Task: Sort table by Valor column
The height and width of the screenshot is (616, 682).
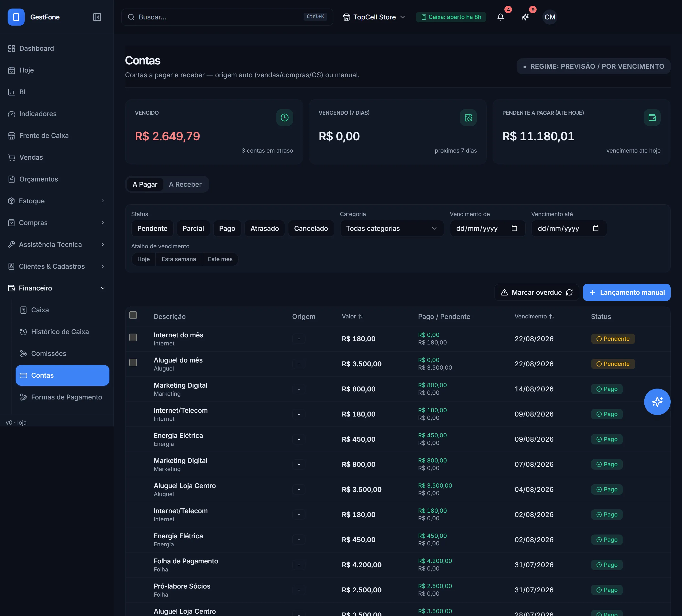Action: click(x=353, y=317)
